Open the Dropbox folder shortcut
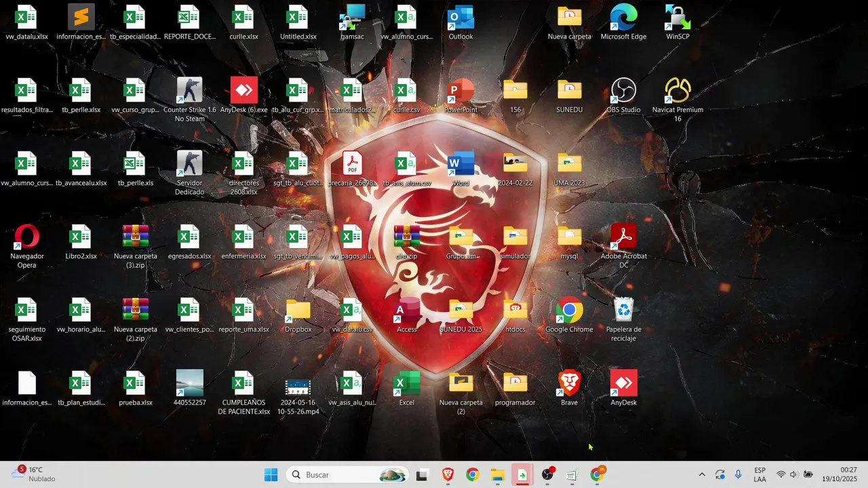 click(x=298, y=315)
